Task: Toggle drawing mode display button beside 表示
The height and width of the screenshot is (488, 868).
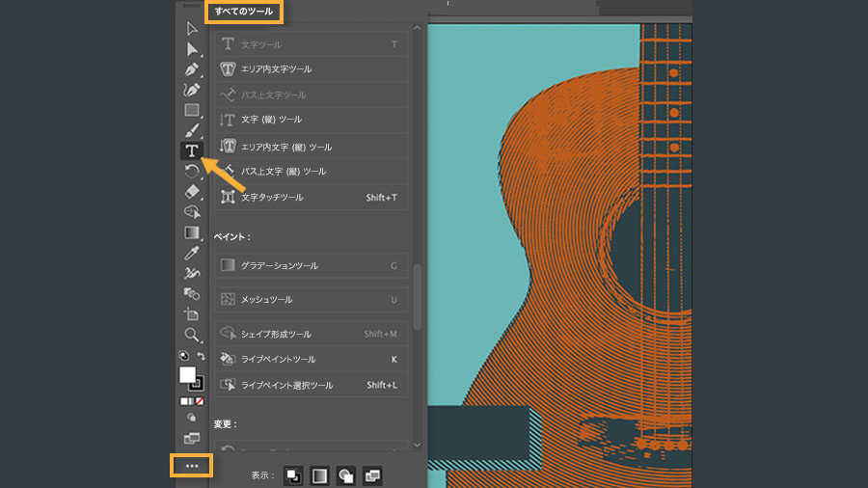Action: [346, 475]
